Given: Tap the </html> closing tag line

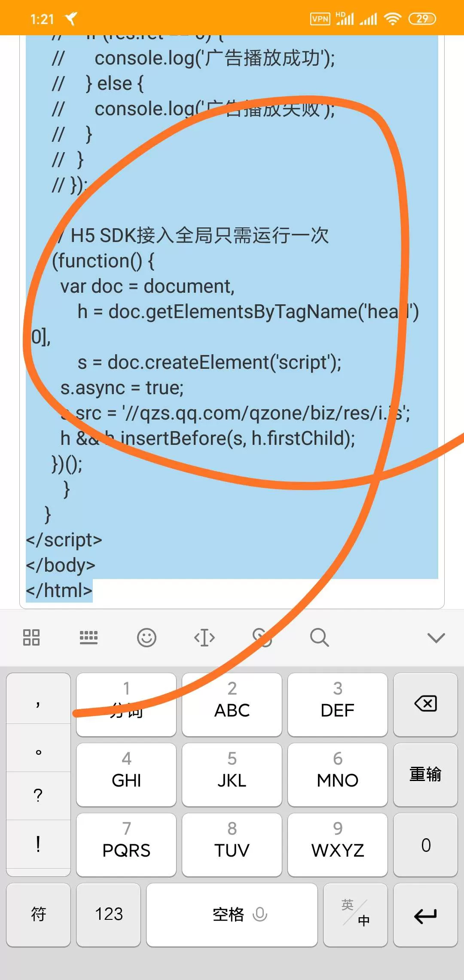Looking at the screenshot, I should pos(59,591).
